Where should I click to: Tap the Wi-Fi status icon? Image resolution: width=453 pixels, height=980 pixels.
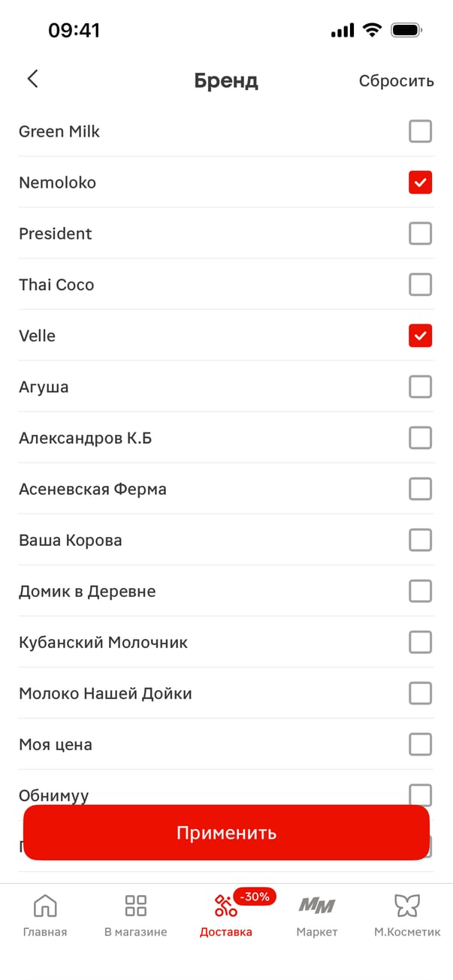click(372, 30)
